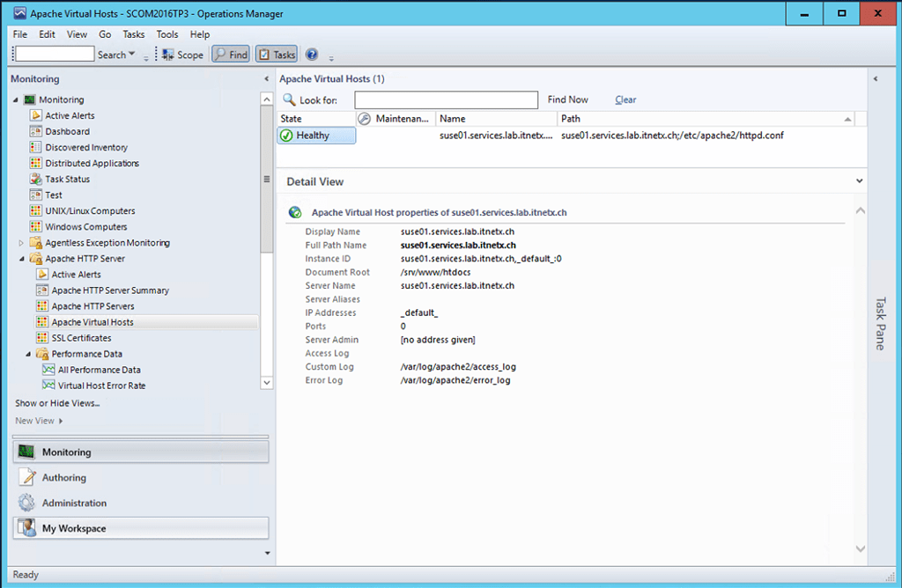Switch to the Administration workspace
The height and width of the screenshot is (588, 902).
pyautogui.click(x=140, y=503)
